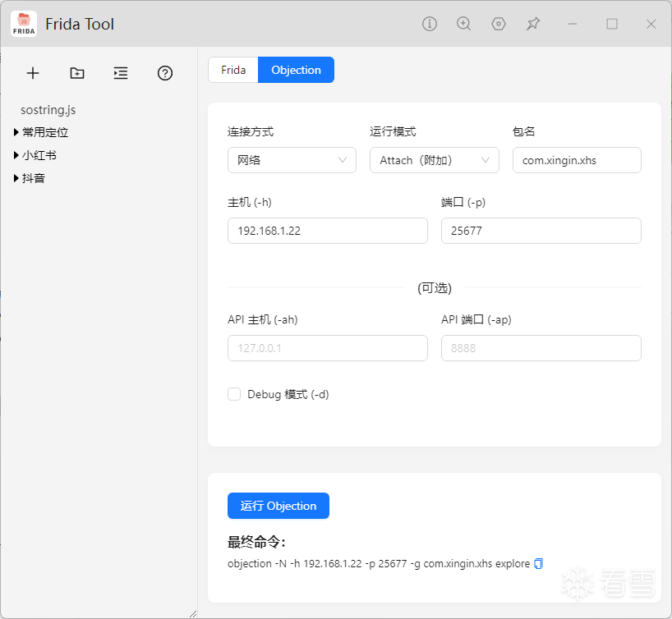Viewport: 672px width, 619px height.
Task: Click the API 端口 (-ap) input field
Action: click(541, 348)
